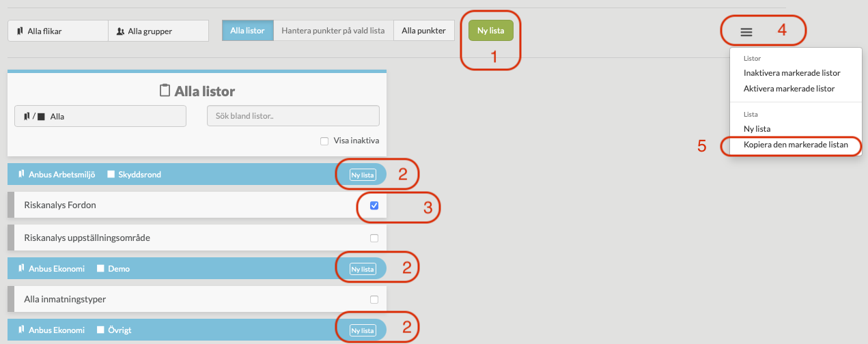Click the square group icon beside Demo
The width and height of the screenshot is (868, 344).
[x=100, y=268]
